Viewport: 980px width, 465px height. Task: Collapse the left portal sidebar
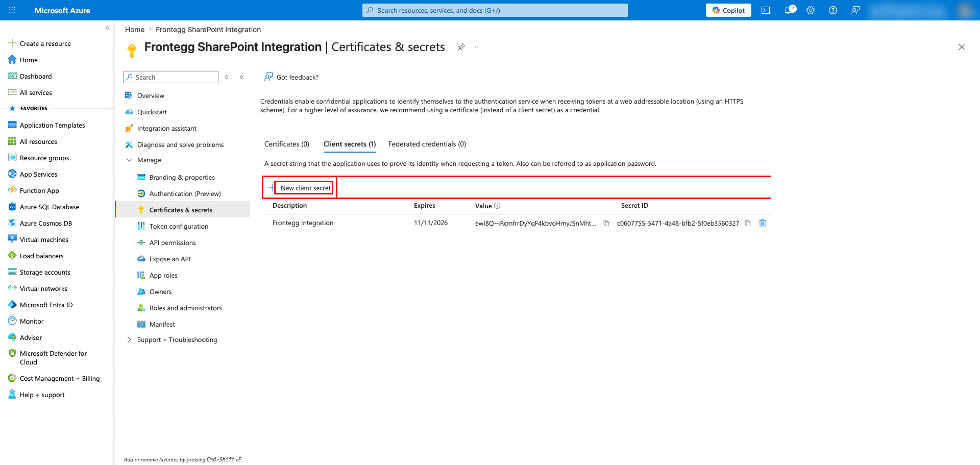[x=107, y=28]
